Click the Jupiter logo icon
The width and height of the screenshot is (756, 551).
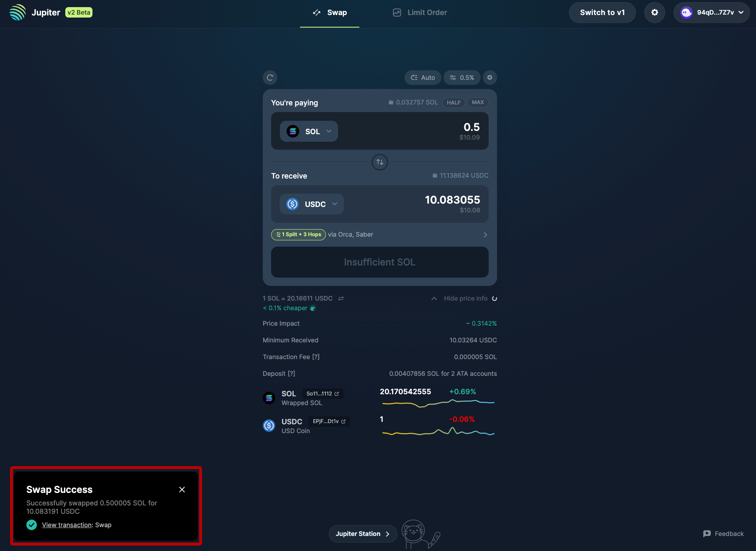click(18, 13)
